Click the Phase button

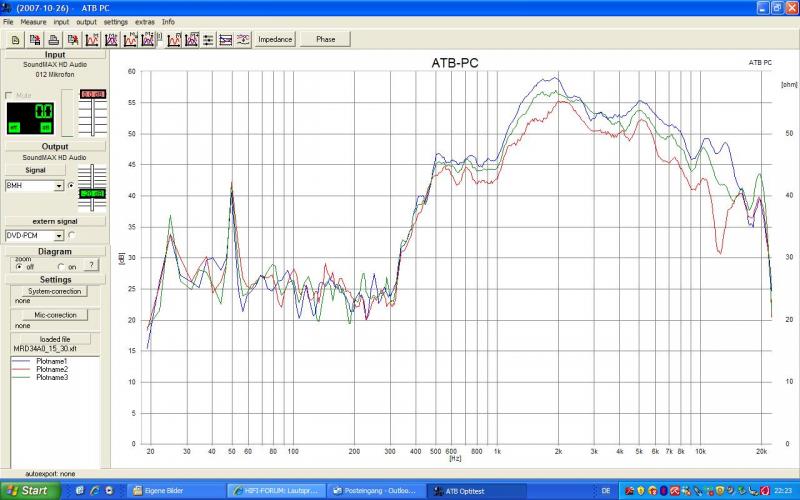tap(326, 39)
